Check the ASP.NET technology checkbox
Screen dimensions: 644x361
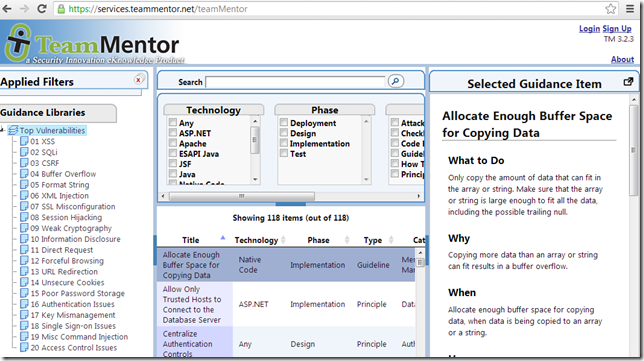(x=173, y=133)
